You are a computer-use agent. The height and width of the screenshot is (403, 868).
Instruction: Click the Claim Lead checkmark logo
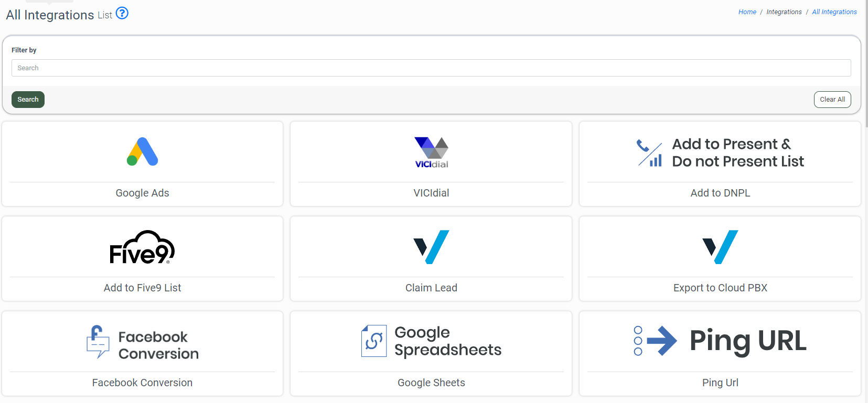[431, 247]
